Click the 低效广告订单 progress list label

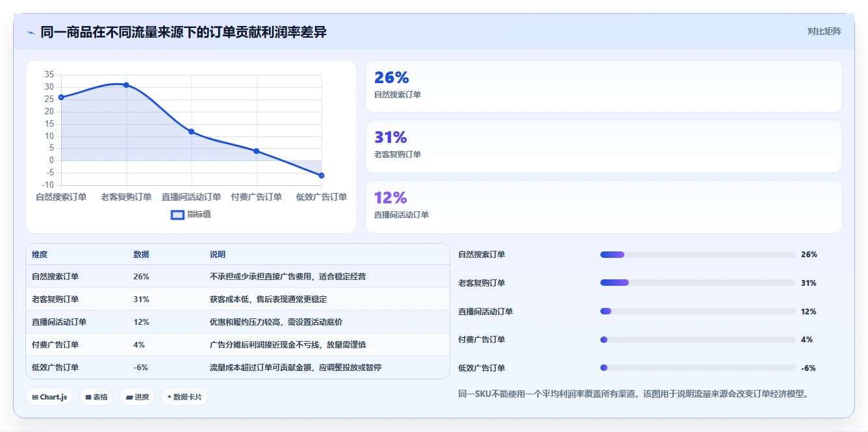tap(481, 368)
